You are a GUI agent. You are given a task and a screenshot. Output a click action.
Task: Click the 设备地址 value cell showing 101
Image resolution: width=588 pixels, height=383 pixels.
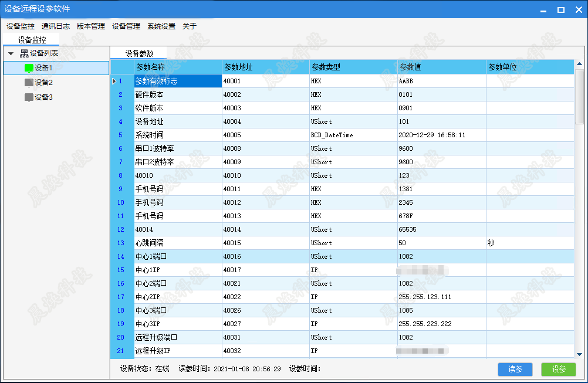click(441, 121)
